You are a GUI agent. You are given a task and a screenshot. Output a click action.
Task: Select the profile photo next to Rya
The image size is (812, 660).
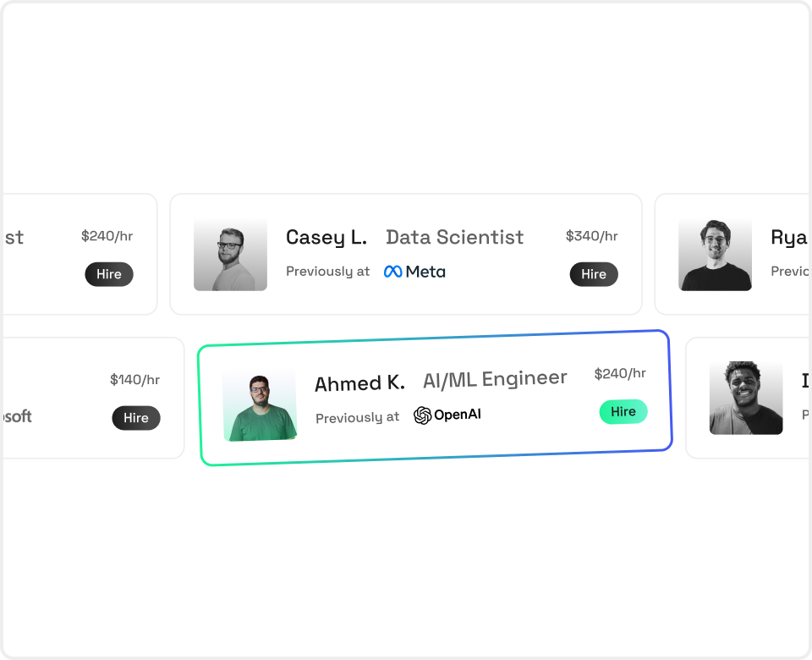pyautogui.click(x=715, y=255)
